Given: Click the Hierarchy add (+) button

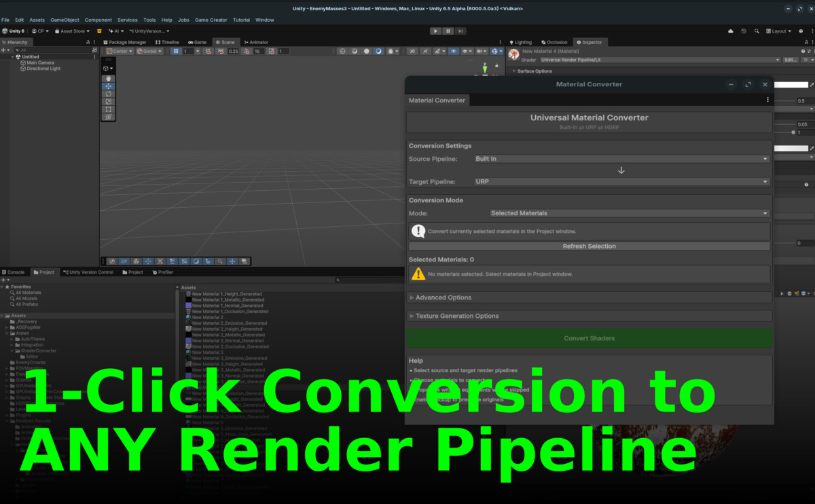Looking at the screenshot, I should [x=4, y=50].
